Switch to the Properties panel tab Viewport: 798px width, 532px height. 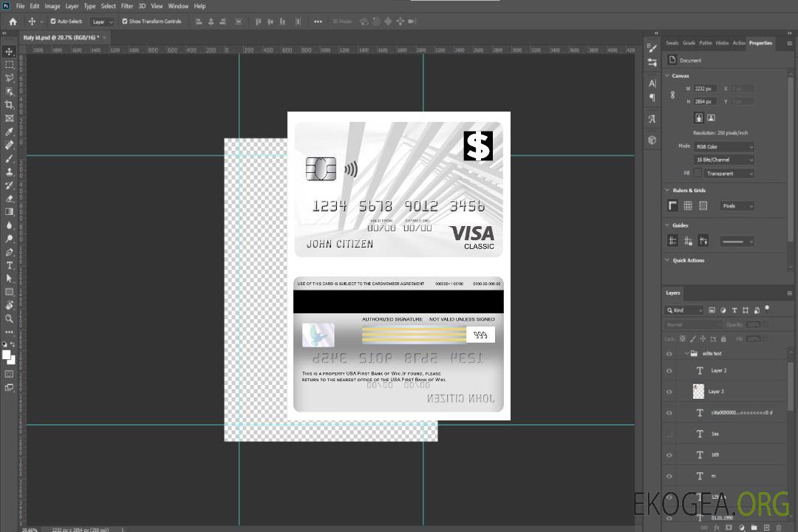click(760, 44)
